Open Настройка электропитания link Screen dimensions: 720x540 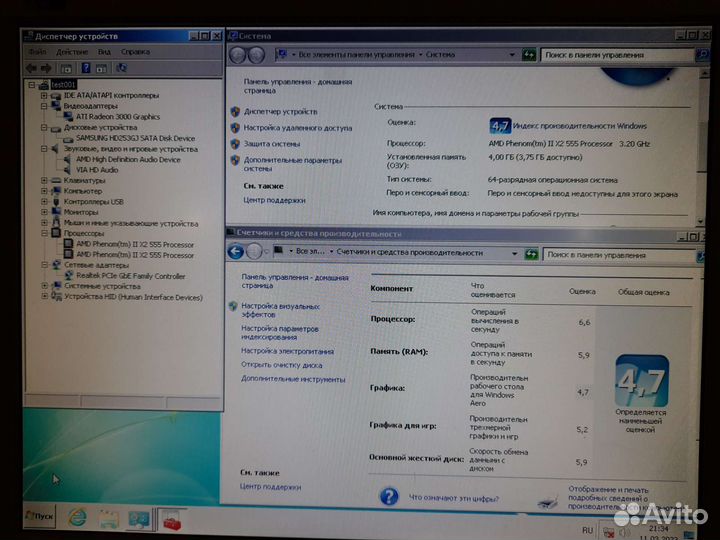tap(287, 351)
